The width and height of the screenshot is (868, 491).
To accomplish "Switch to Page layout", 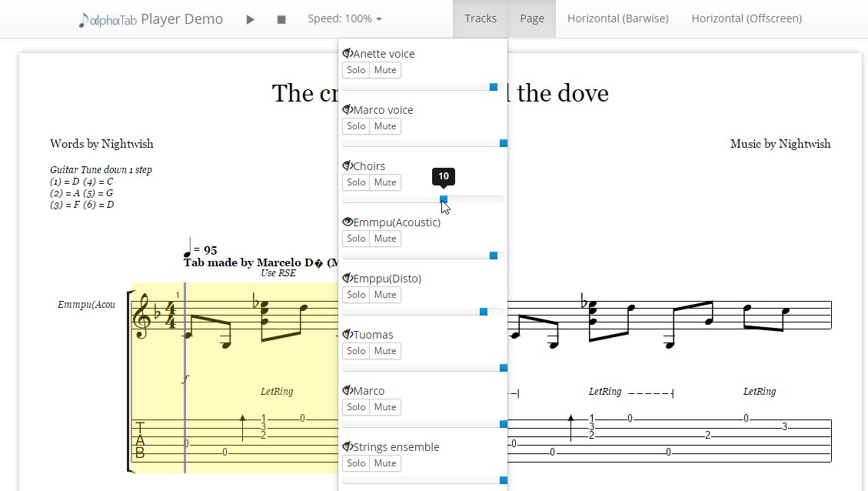I will (532, 18).
